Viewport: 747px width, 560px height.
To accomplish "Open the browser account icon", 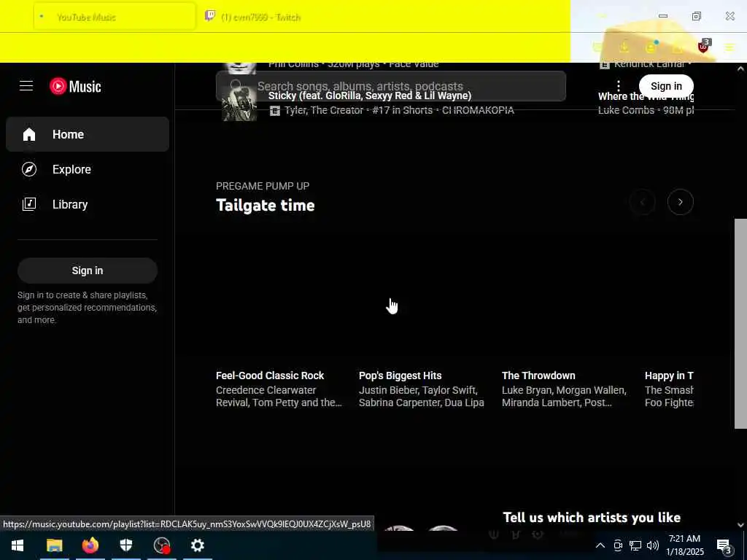I will click(651, 47).
